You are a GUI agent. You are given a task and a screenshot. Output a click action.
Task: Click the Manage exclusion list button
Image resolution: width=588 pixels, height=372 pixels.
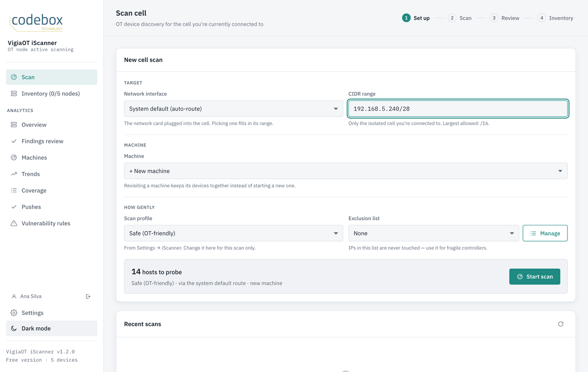tap(545, 233)
